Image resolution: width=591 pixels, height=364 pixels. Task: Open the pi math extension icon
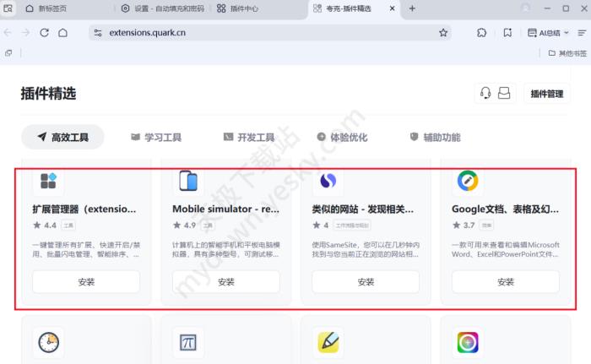(186, 342)
